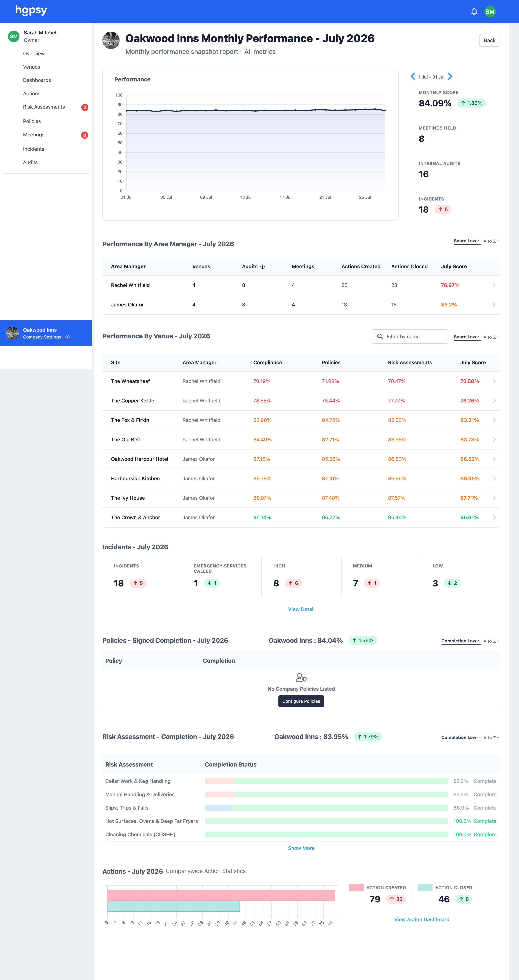Focus the Filter by name field
The image size is (519, 980).
click(410, 337)
